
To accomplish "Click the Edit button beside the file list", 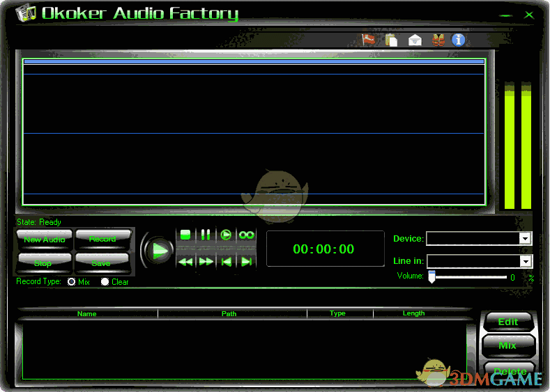I will pyautogui.click(x=508, y=322).
